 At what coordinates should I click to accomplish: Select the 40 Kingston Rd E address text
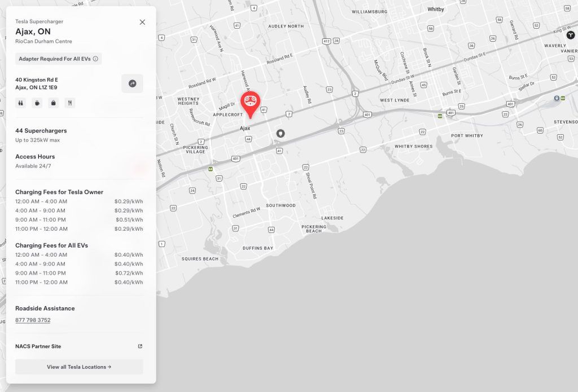tap(37, 80)
